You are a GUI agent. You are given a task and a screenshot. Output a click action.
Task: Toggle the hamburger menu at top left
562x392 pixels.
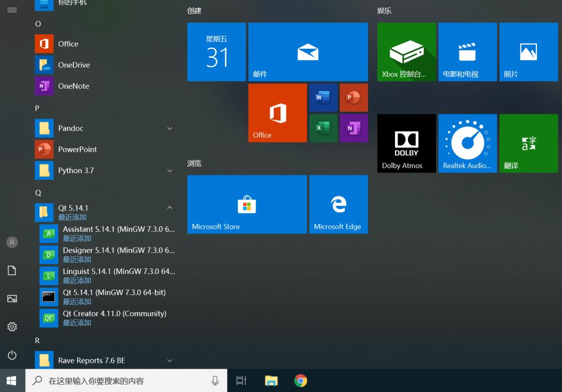[12, 10]
